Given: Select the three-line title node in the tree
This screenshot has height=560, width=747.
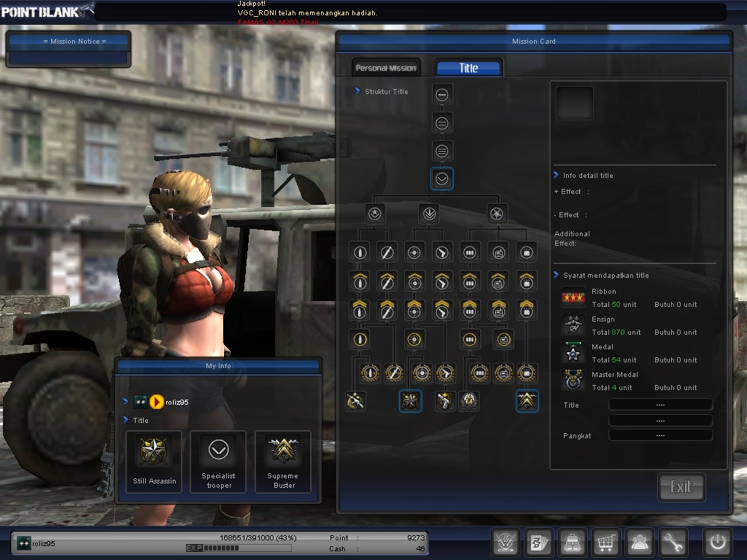Looking at the screenshot, I should click(x=441, y=152).
